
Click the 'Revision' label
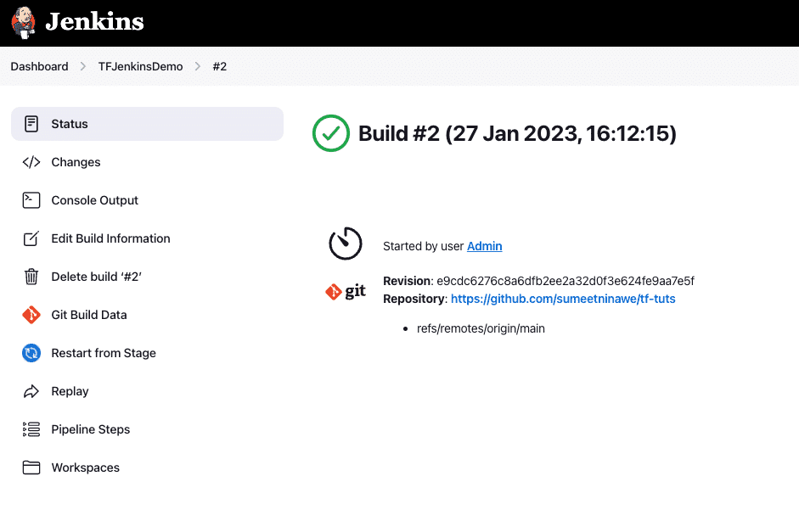click(x=407, y=281)
